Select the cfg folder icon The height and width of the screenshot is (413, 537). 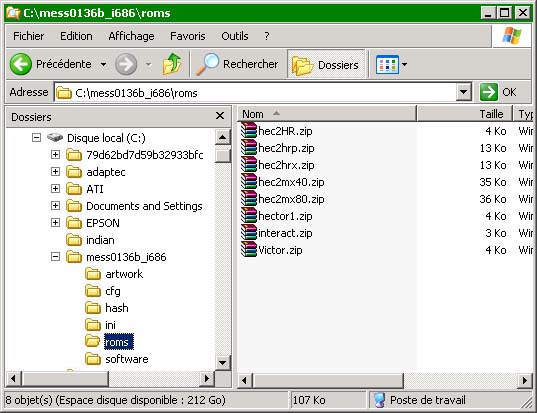pyautogui.click(x=93, y=291)
